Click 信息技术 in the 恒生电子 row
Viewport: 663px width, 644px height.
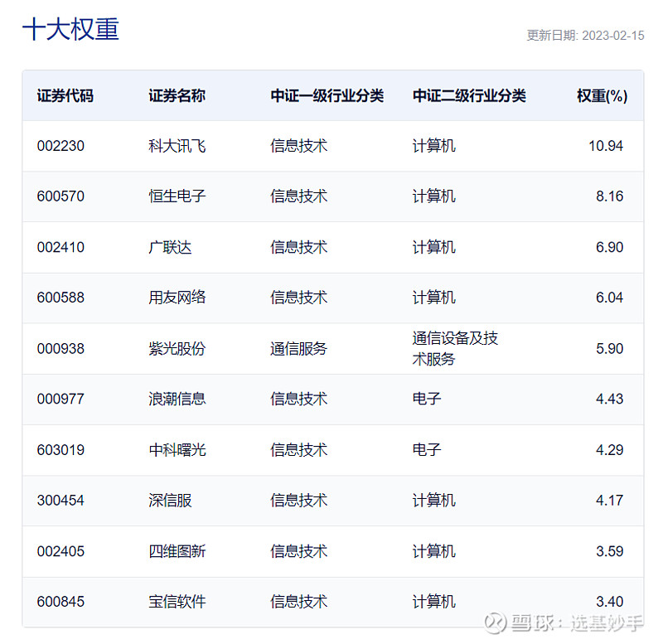click(299, 196)
